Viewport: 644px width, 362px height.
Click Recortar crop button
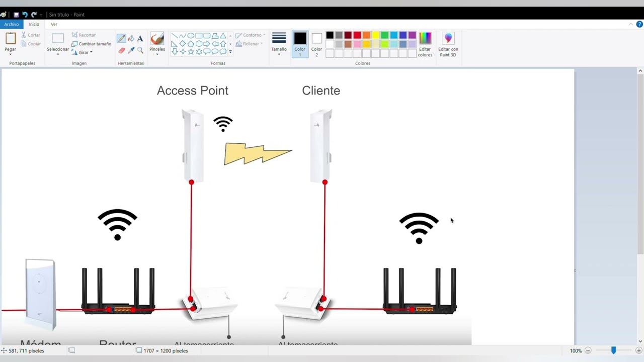coord(84,35)
